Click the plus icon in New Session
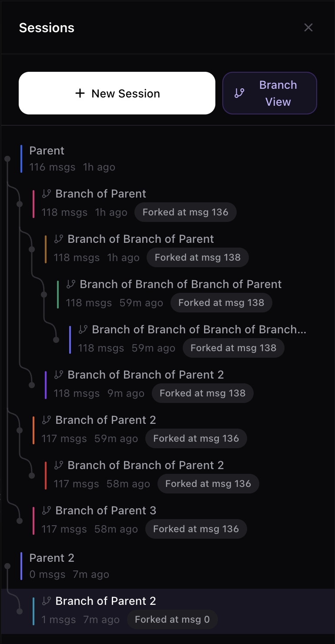This screenshot has width=335, height=644. (x=80, y=94)
